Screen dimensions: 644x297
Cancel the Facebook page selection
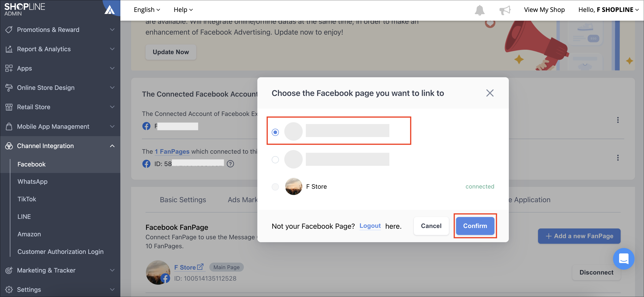[431, 226]
